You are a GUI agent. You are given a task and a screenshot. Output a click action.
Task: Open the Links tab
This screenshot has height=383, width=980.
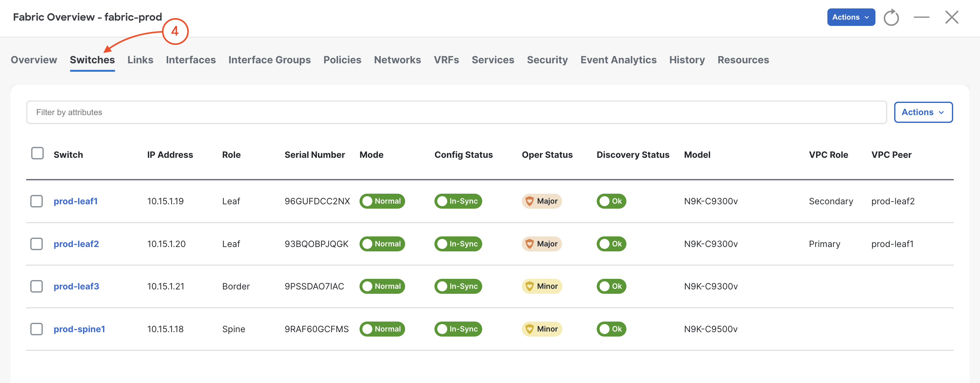(140, 60)
